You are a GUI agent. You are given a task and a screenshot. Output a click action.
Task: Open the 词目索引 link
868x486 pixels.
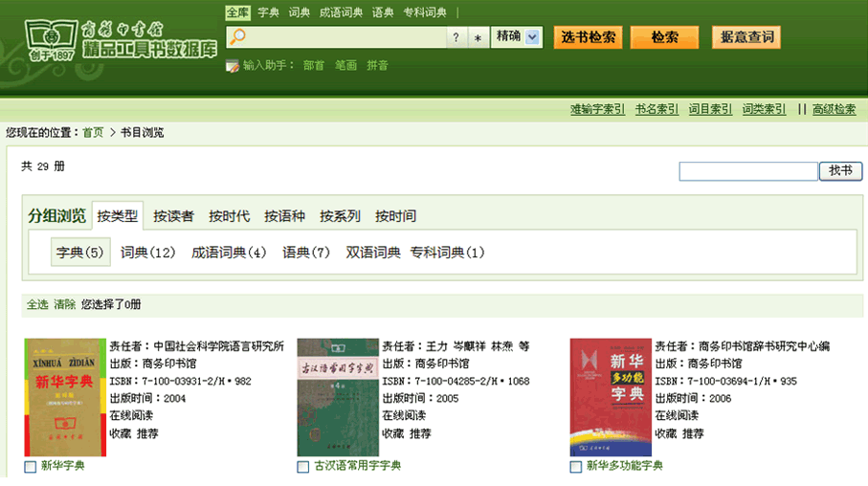pyautogui.click(x=710, y=109)
